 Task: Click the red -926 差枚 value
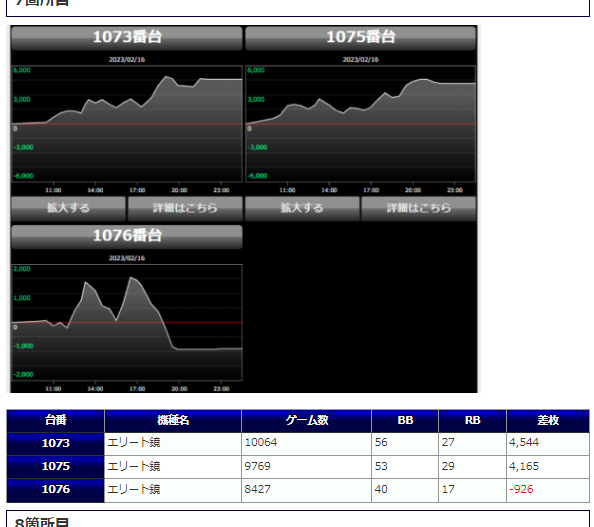(x=521, y=489)
